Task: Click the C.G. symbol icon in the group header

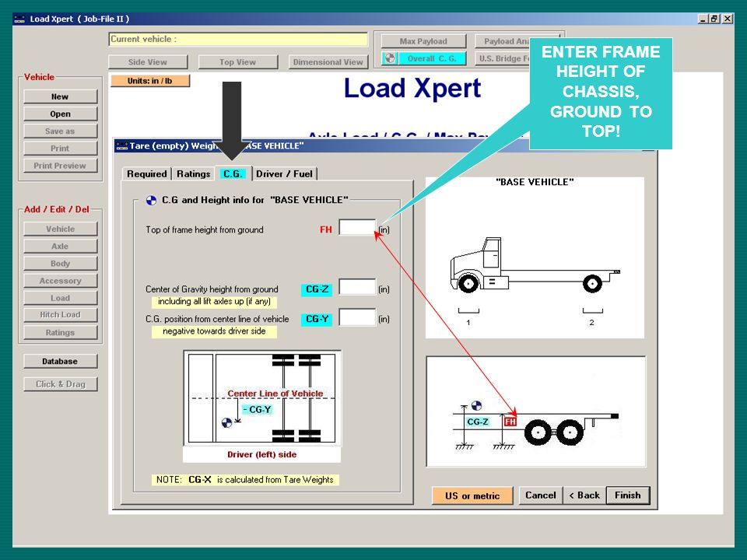Action: (x=151, y=200)
